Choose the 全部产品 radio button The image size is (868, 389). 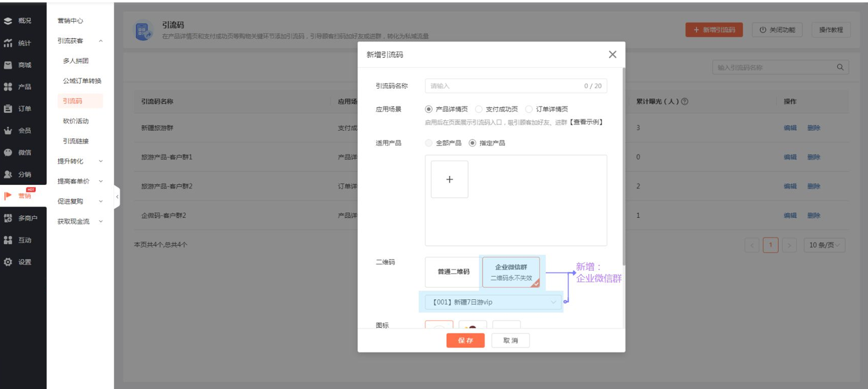tap(429, 143)
